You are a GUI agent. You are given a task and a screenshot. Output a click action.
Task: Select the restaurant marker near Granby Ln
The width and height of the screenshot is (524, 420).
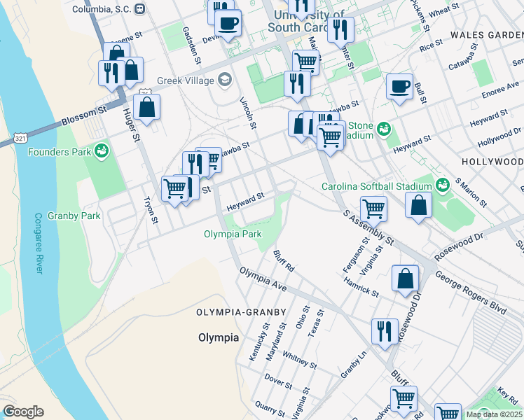(385, 333)
